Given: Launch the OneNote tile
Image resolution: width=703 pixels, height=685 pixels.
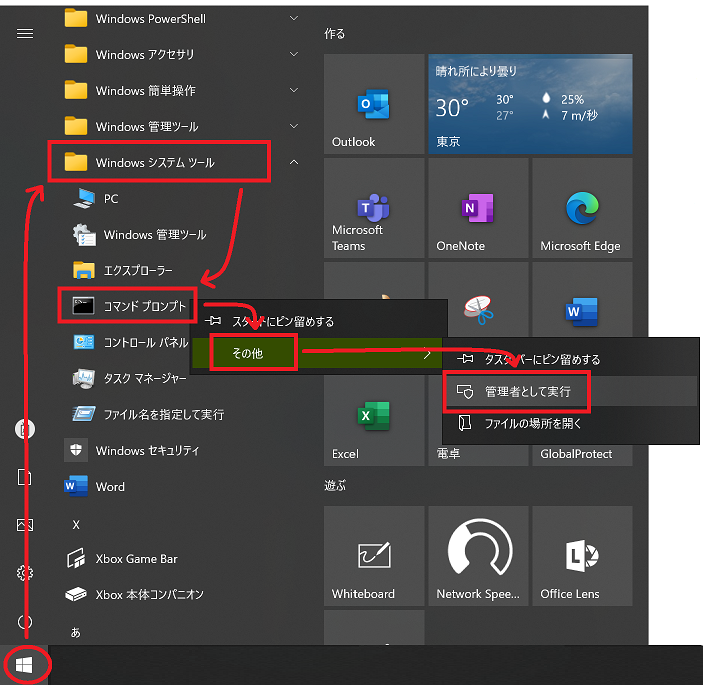Looking at the screenshot, I should click(x=478, y=208).
